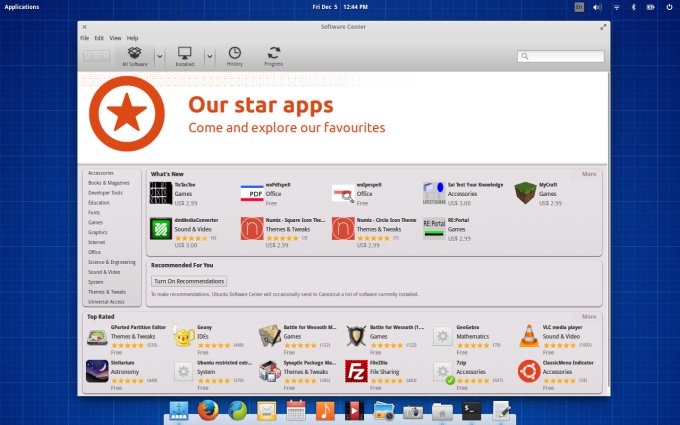Click Turn On Recommendations button
Screen dimensions: 680x425
[188, 281]
